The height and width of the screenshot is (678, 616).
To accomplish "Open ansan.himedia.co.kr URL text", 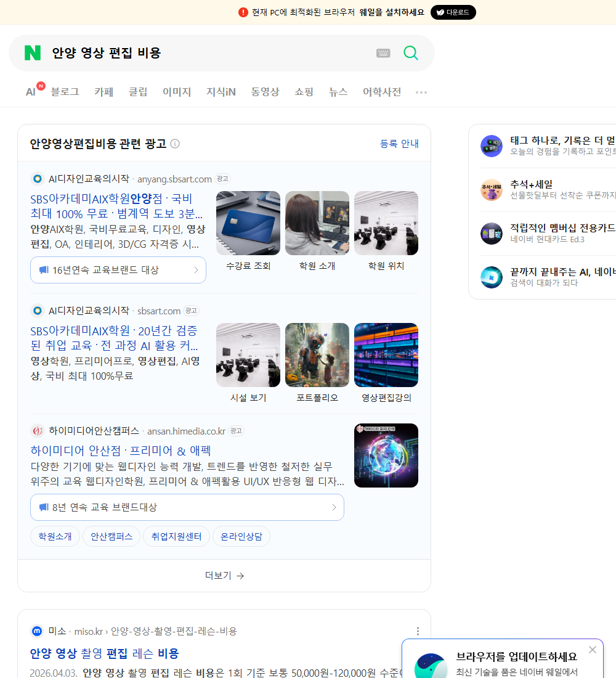I will (186, 431).
